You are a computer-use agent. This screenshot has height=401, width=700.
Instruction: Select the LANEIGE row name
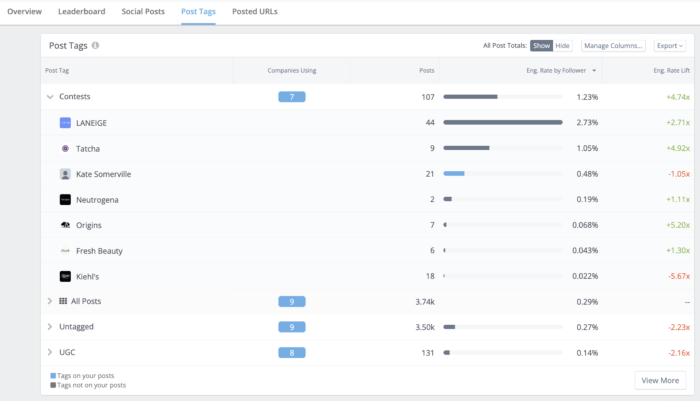(x=91, y=123)
